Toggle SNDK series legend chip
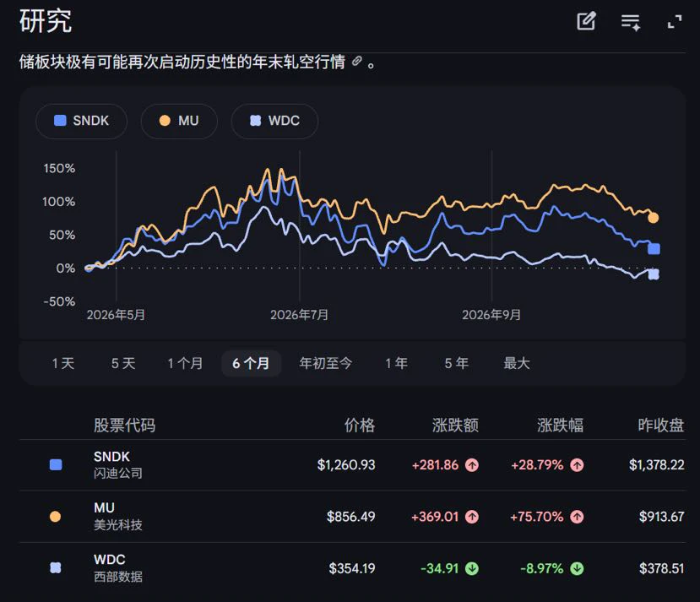 pyautogui.click(x=81, y=121)
